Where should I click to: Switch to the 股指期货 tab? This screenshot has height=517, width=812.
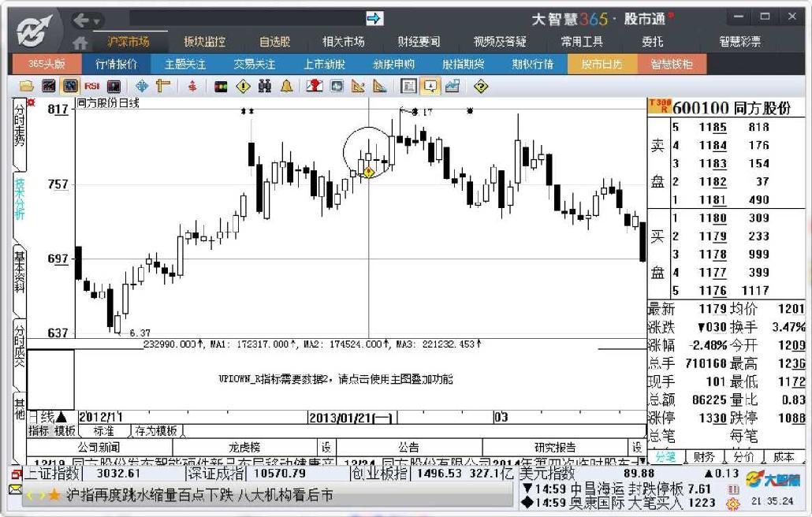coord(464,64)
